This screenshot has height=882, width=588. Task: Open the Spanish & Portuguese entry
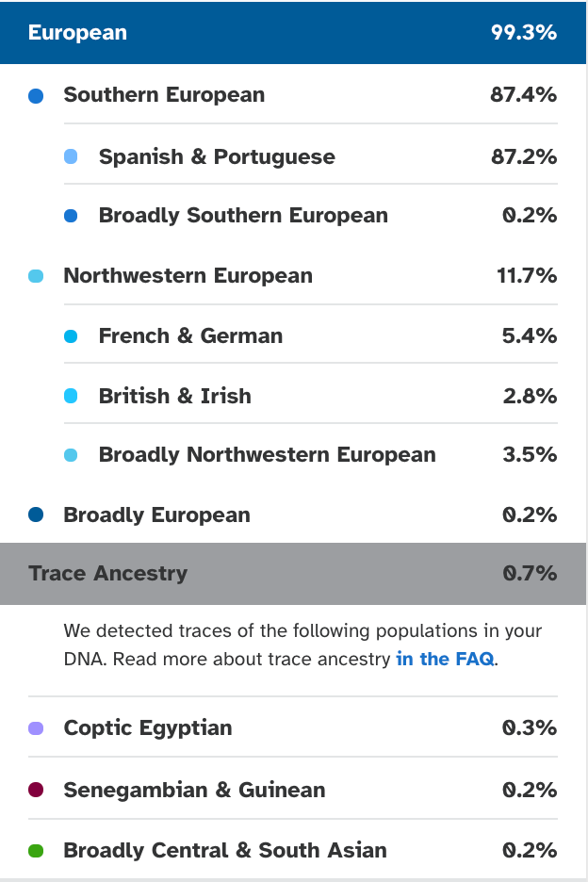217,156
